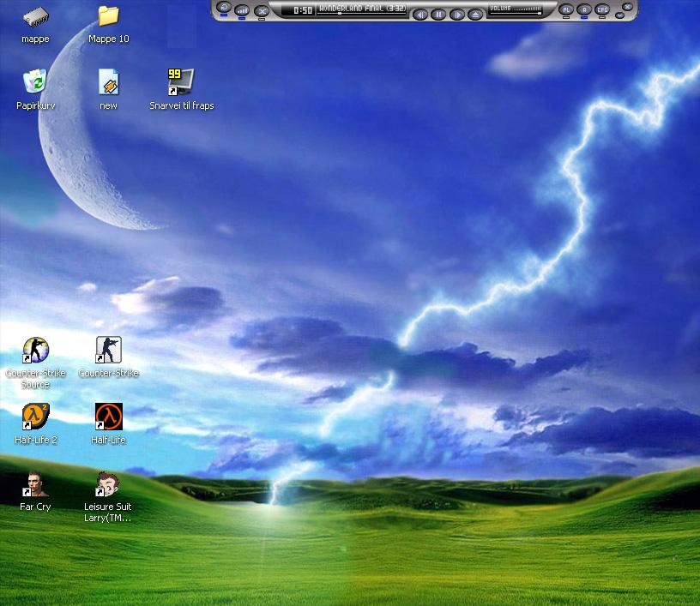The height and width of the screenshot is (606, 700).
Task: Open the Counter-Strike Source desktop shortcut
Action: pyautogui.click(x=35, y=350)
